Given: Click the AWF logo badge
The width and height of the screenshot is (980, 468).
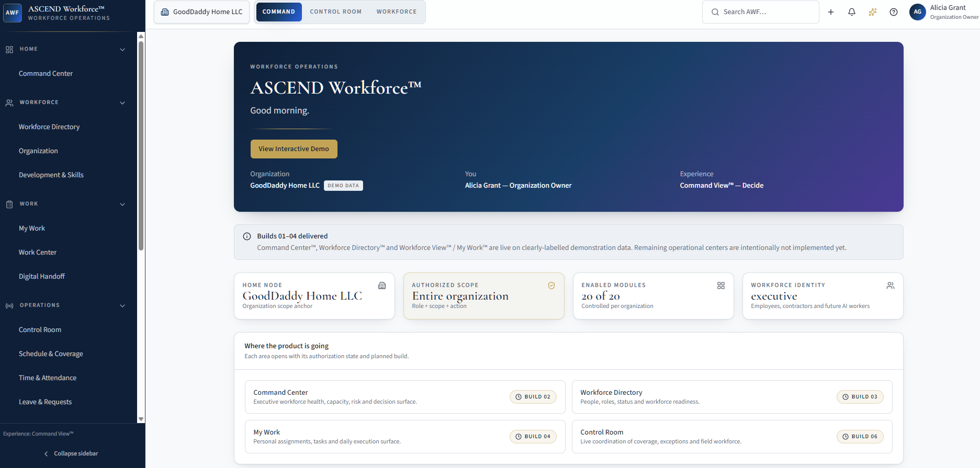Looking at the screenshot, I should point(13,13).
